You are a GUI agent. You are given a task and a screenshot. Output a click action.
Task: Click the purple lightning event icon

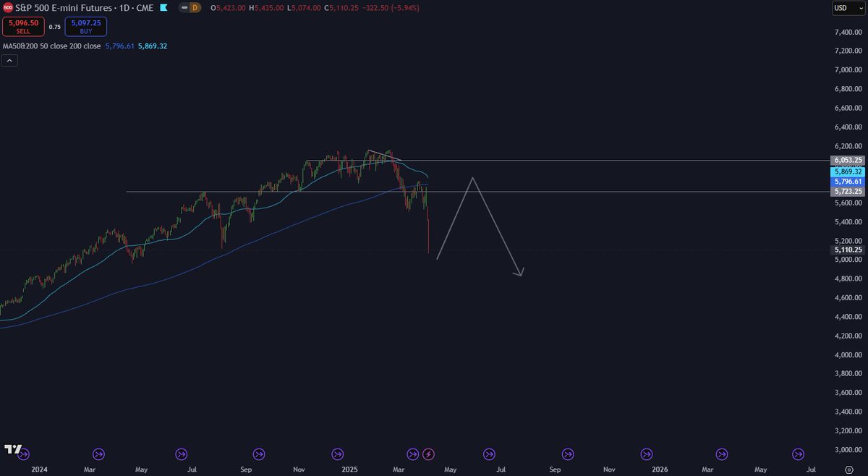tap(428, 454)
